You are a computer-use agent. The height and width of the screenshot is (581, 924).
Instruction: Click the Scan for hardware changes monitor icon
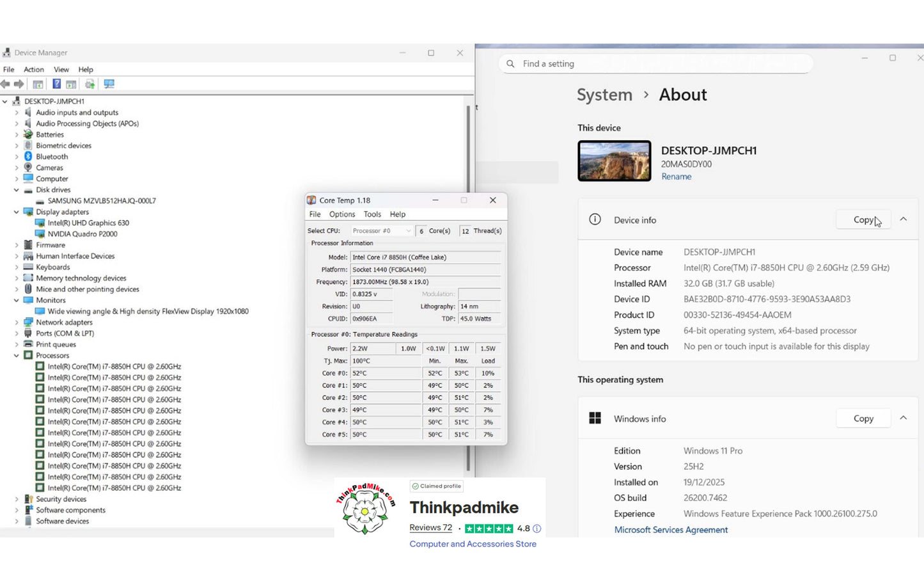click(x=109, y=84)
